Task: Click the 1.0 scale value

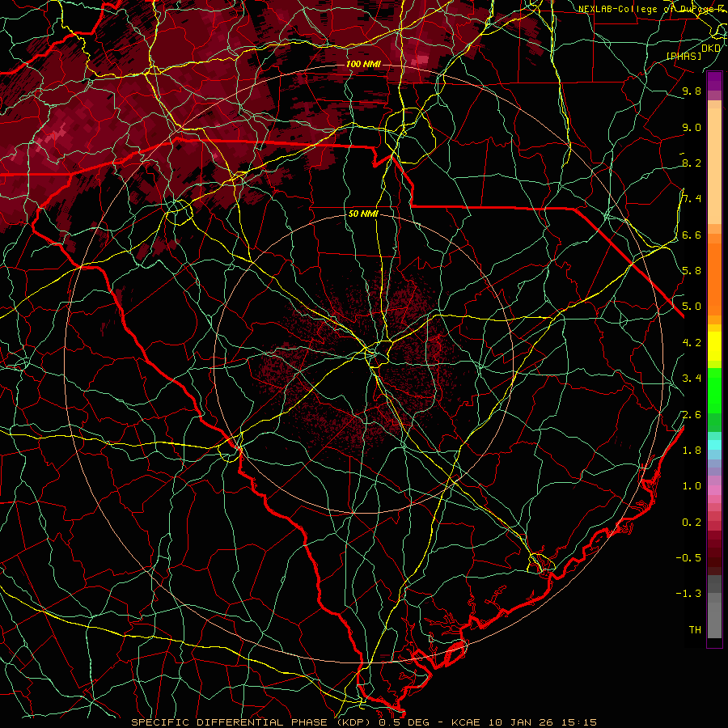Action: [x=692, y=486]
